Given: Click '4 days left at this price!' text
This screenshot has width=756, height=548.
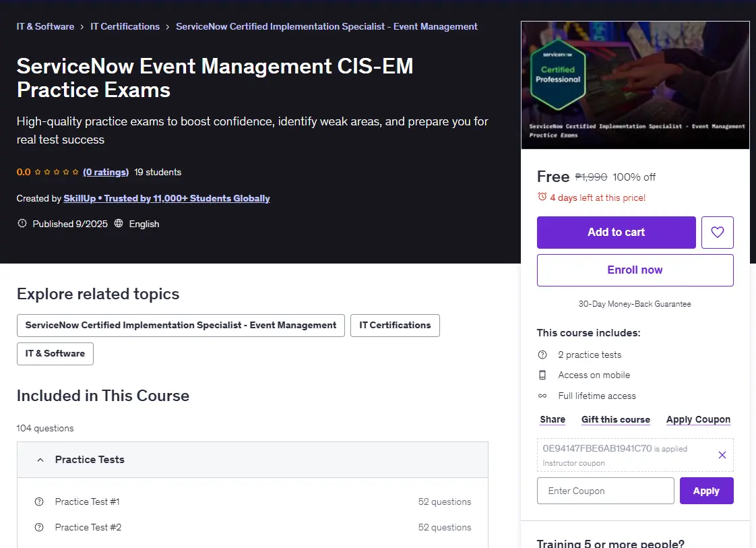Looking at the screenshot, I should pyautogui.click(x=598, y=197).
